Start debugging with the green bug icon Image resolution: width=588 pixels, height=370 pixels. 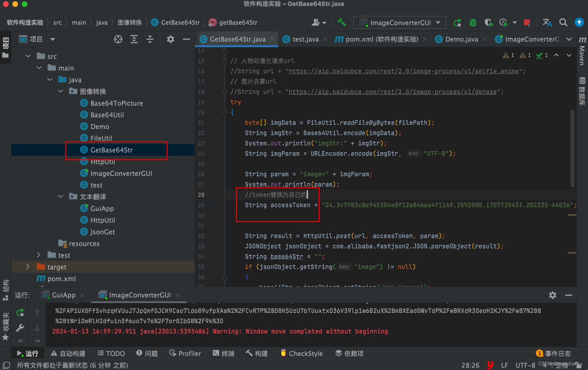(x=473, y=23)
